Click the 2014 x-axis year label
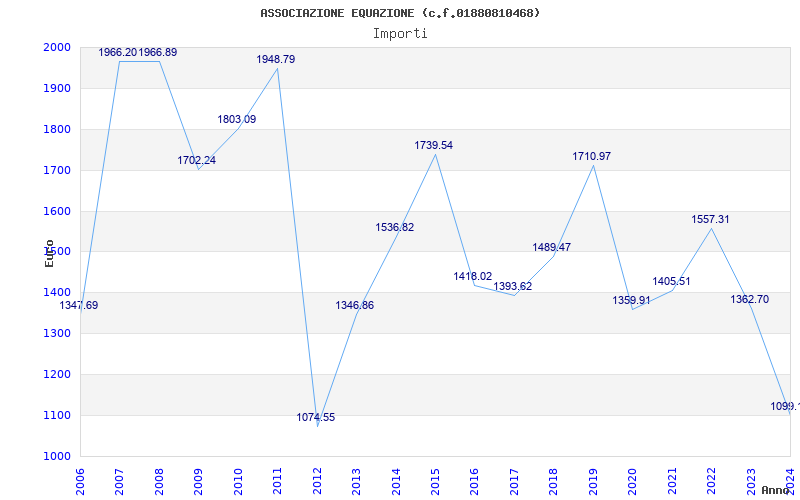This screenshot has width=800, height=500. click(395, 481)
